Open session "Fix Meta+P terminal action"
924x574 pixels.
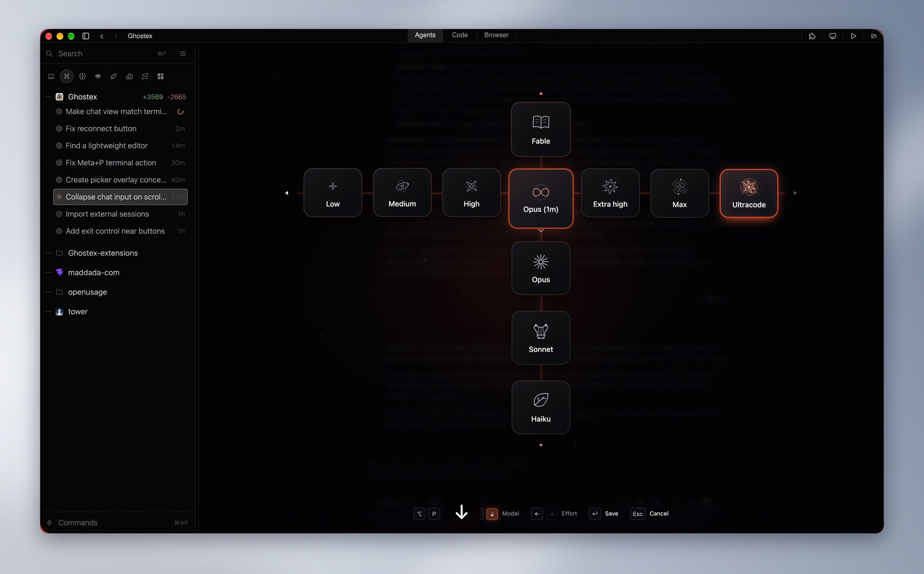[x=120, y=163]
